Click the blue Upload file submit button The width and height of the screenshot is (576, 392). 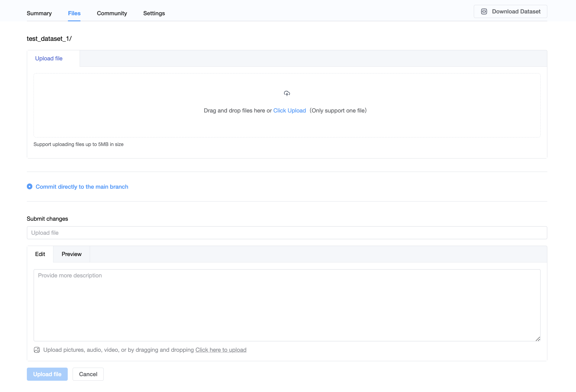[47, 374]
